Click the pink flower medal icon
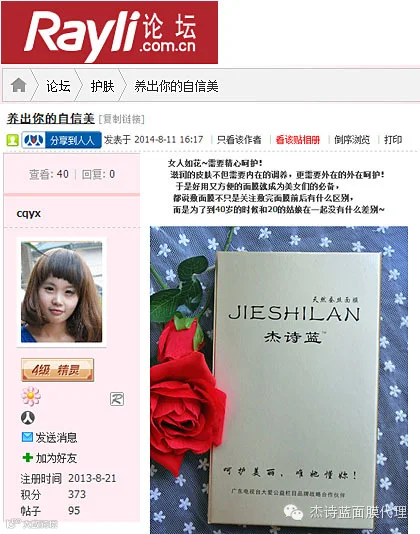This screenshot has height=534, width=420. [x=31, y=396]
